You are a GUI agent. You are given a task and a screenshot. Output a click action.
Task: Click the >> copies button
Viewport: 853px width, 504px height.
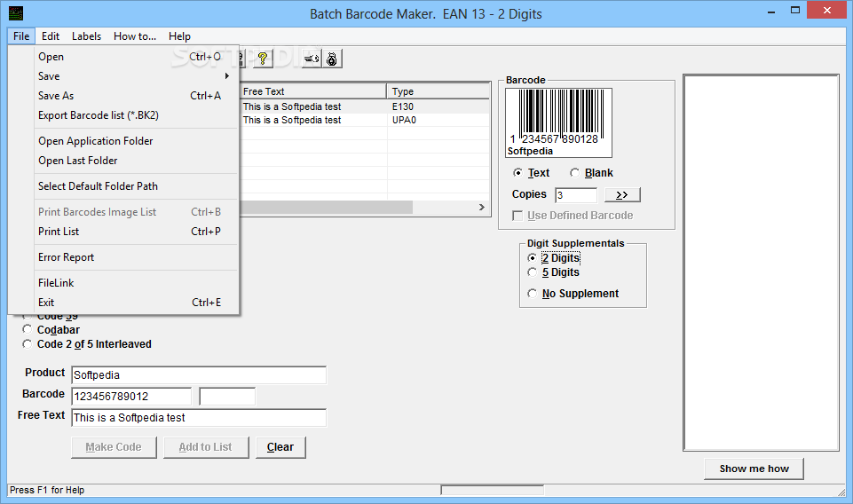tap(622, 194)
